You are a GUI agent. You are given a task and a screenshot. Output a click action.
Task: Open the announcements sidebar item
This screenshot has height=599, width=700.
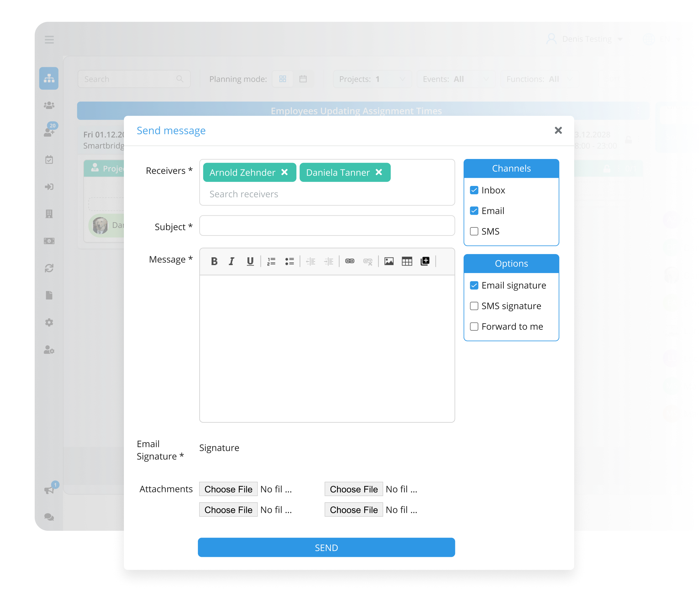(x=49, y=490)
